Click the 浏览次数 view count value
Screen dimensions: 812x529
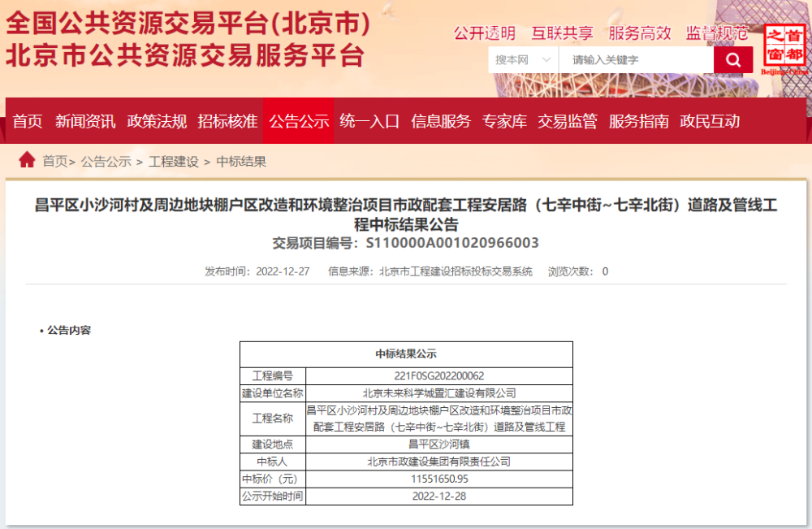coord(605,271)
